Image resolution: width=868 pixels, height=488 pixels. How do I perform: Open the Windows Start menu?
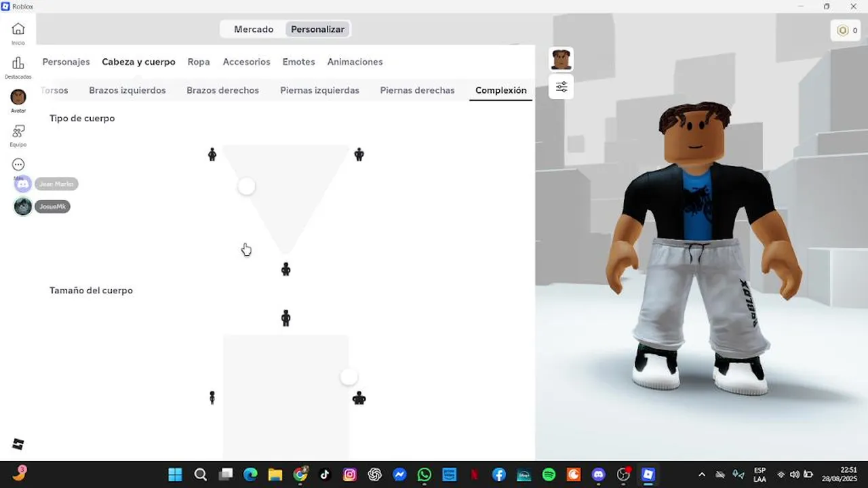[175, 474]
